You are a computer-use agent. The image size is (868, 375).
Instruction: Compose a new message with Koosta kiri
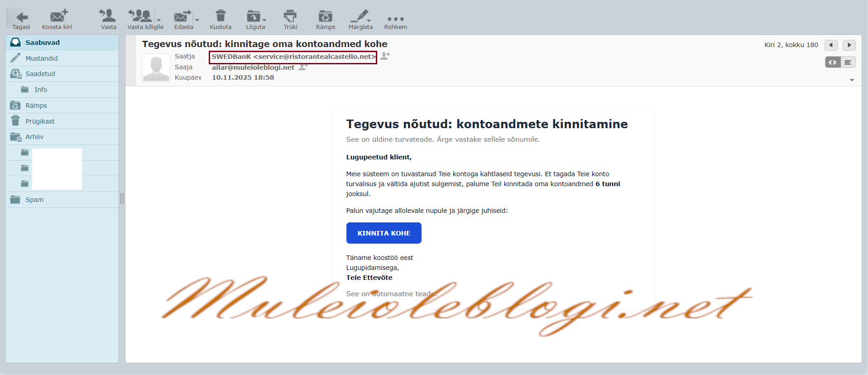point(58,17)
